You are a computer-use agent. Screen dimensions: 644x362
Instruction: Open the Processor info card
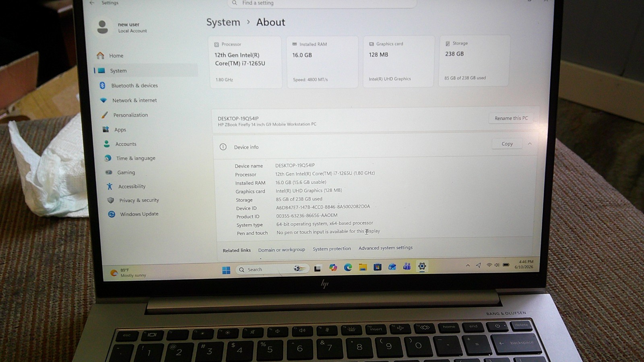pos(245,62)
